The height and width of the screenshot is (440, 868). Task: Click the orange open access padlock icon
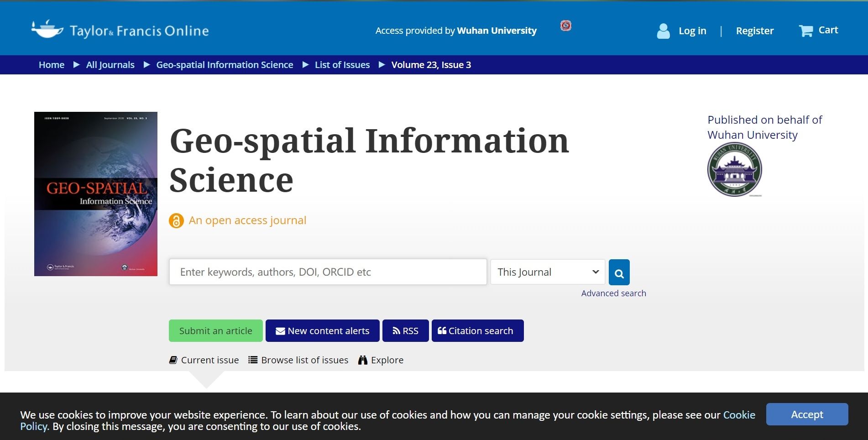tap(176, 221)
